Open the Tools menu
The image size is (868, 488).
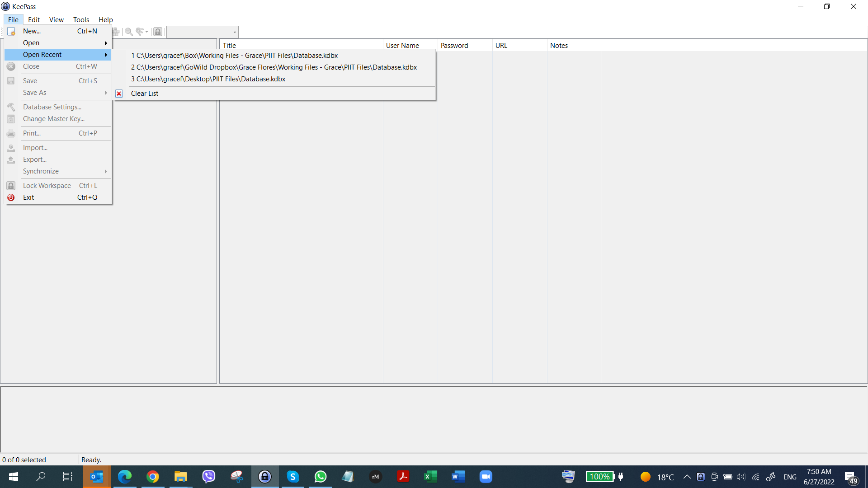81,20
